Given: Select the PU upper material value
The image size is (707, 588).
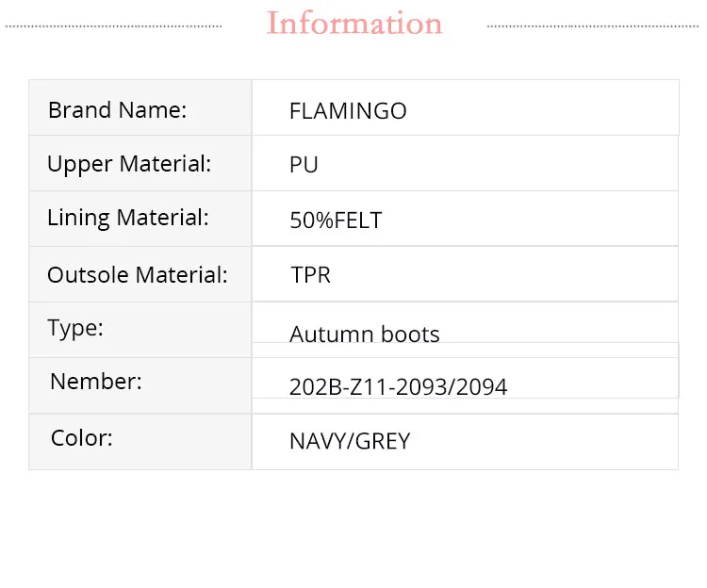Looking at the screenshot, I should point(304,165).
